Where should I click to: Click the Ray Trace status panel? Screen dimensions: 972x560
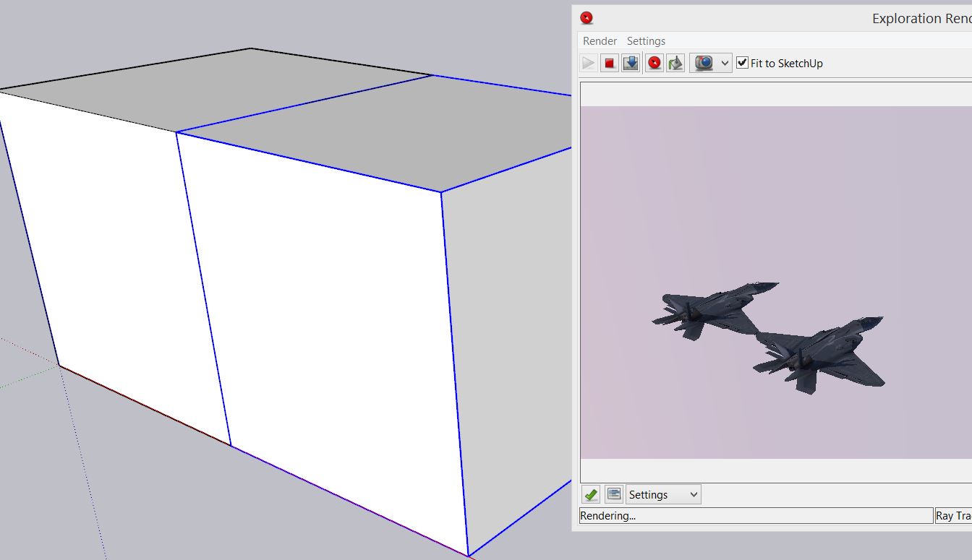(x=953, y=516)
